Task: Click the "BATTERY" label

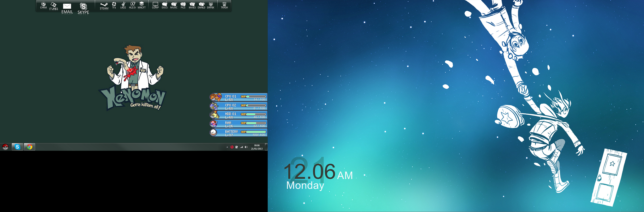Action: coord(231,132)
